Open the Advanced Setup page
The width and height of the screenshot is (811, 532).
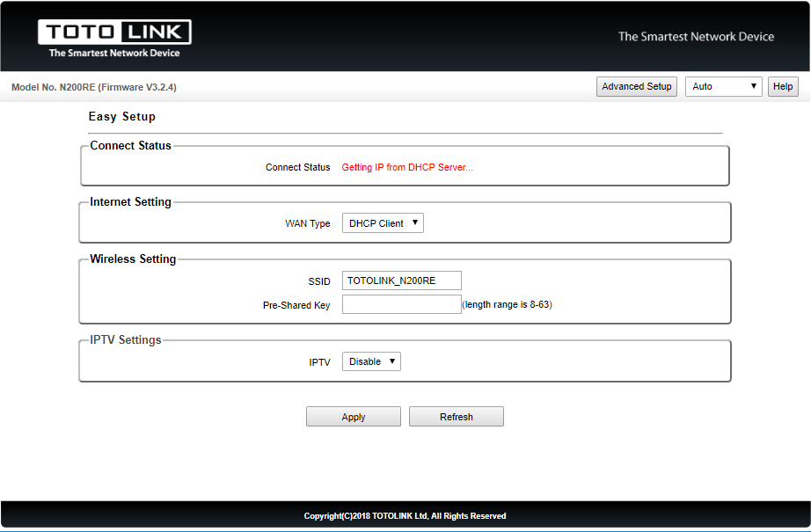[636, 86]
